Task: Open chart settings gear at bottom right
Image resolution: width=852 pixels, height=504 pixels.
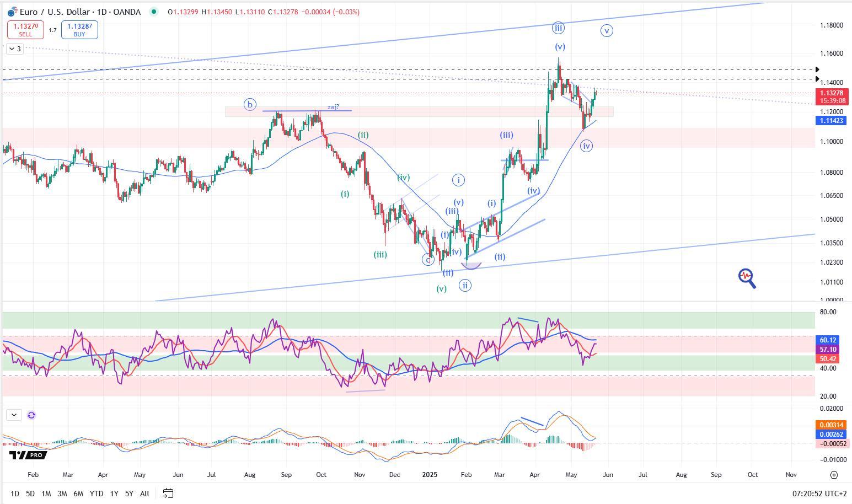Action: click(x=834, y=475)
